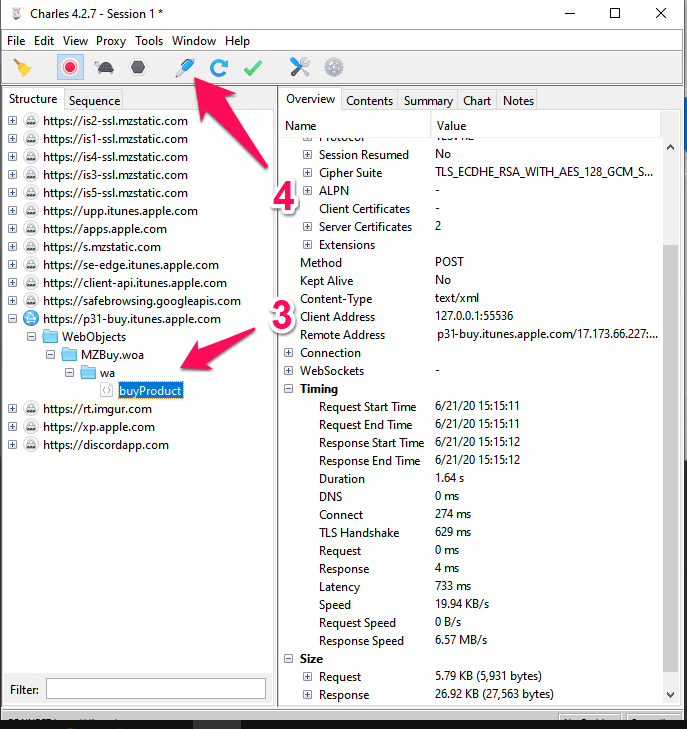This screenshot has width=687, height=729.
Task: Expand the https://apps.apple.com host node
Action: tap(13, 229)
